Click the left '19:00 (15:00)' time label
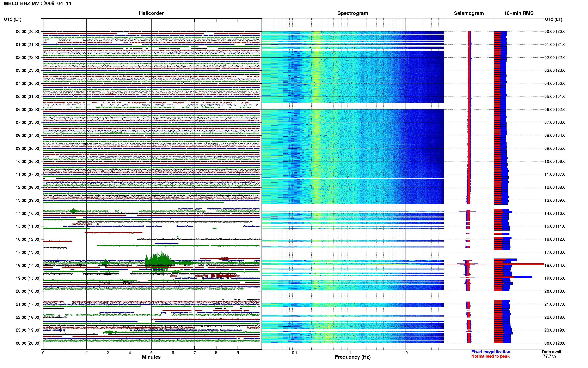 tap(28, 278)
